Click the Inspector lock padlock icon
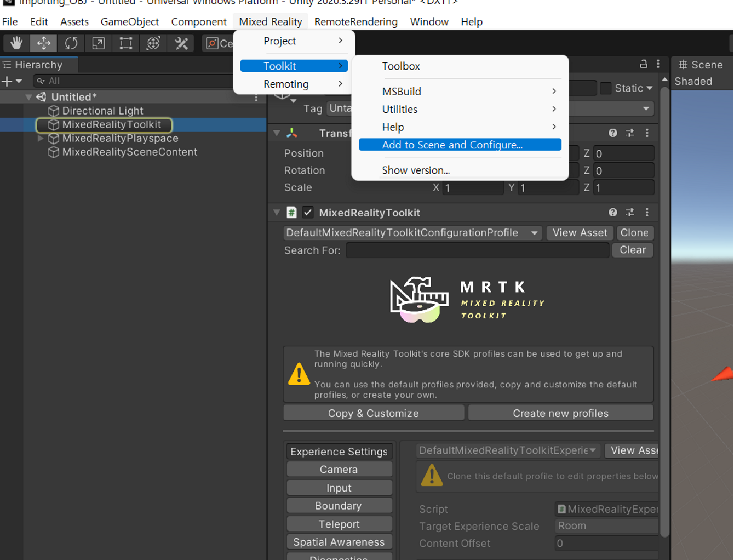Image resolution: width=734 pixels, height=560 pixels. pyautogui.click(x=644, y=64)
